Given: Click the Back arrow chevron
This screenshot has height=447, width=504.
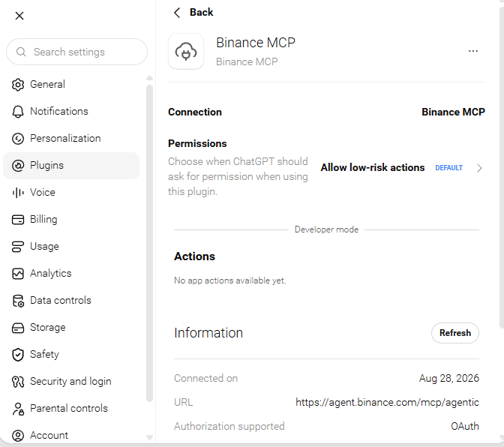Looking at the screenshot, I should coord(177,13).
